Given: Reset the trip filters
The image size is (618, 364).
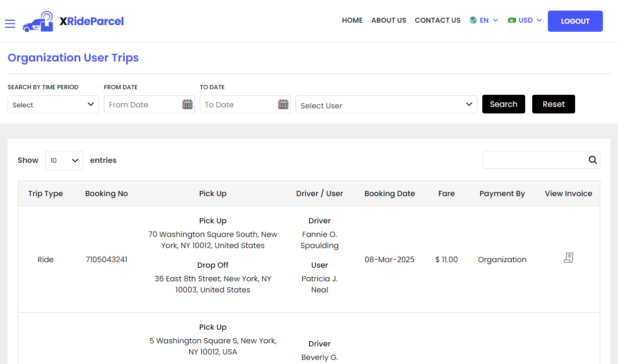Looking at the screenshot, I should pos(553,104).
